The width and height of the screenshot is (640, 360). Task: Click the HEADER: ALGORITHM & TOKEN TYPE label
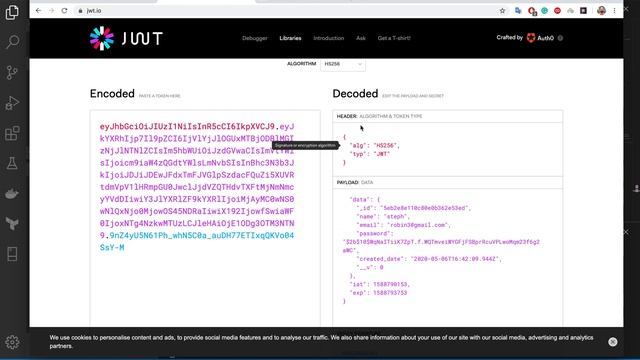pos(380,116)
